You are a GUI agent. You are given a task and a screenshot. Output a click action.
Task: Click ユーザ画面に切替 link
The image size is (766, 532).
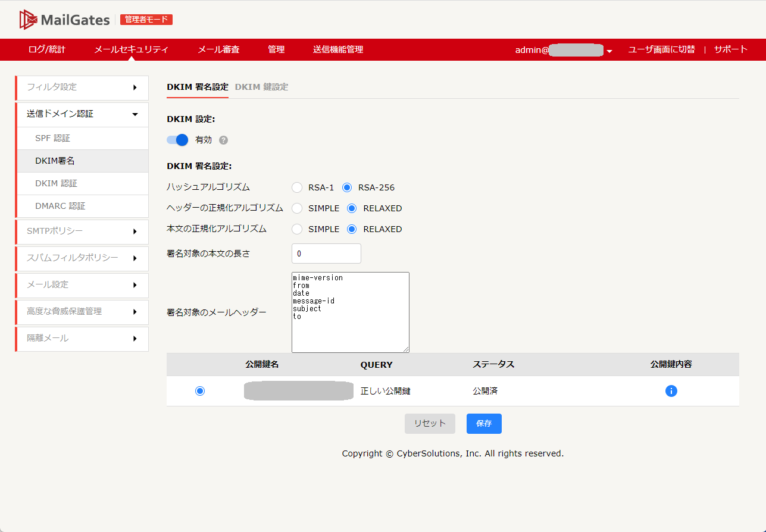click(661, 49)
